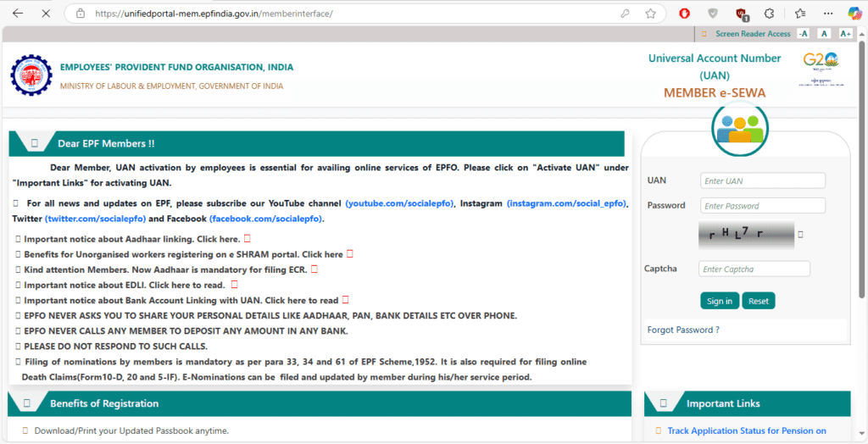
Task: Bookmark this page with the star icon
Action: pyautogui.click(x=650, y=14)
